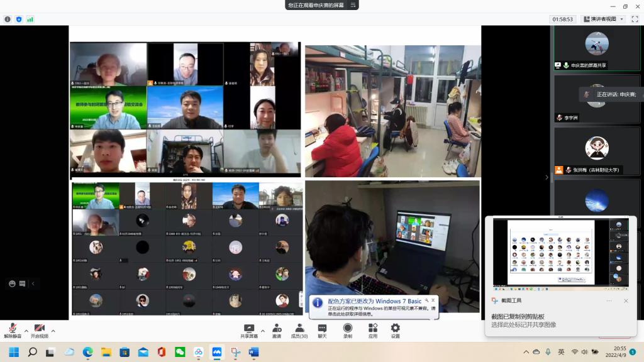Open menu on the screen-sharing banner
Screen dimensions: 644x362
354,5
